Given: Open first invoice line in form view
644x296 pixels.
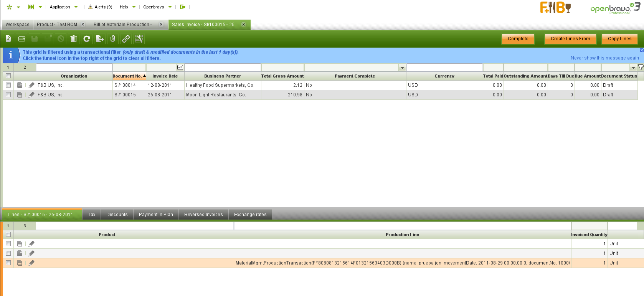Looking at the screenshot, I should (20, 244).
